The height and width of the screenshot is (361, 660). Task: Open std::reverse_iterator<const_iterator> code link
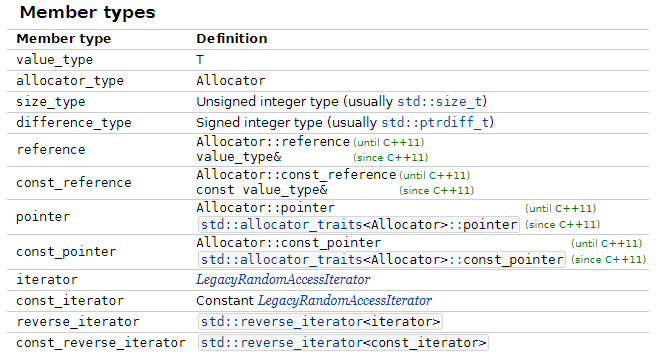tap(343, 343)
